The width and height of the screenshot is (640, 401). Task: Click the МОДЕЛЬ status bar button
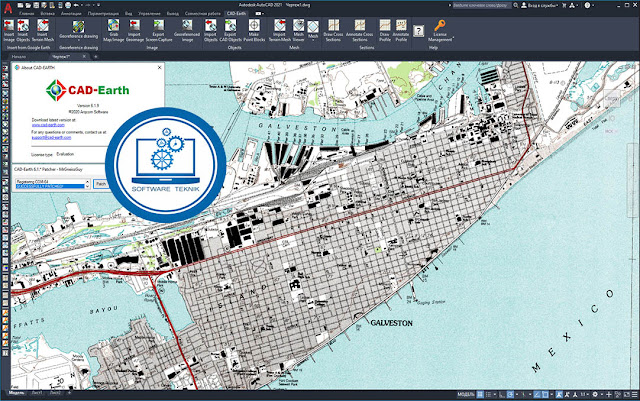pos(466,394)
